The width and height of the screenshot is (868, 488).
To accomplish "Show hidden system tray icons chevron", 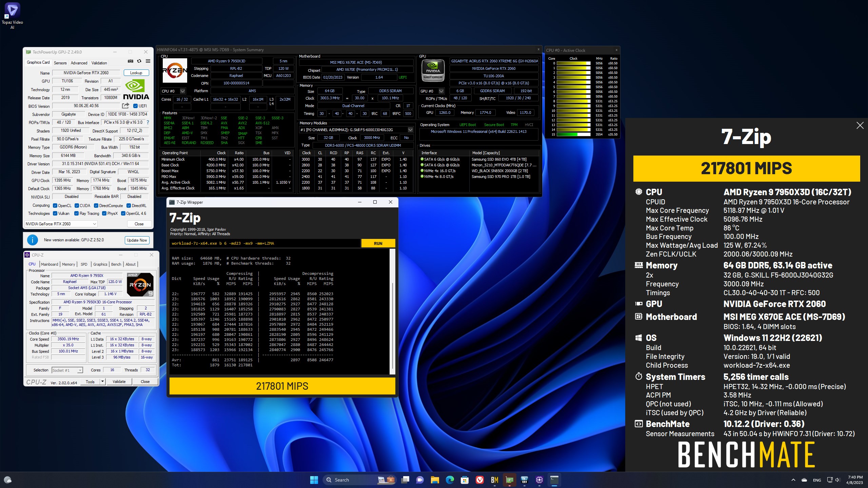I will [793, 480].
